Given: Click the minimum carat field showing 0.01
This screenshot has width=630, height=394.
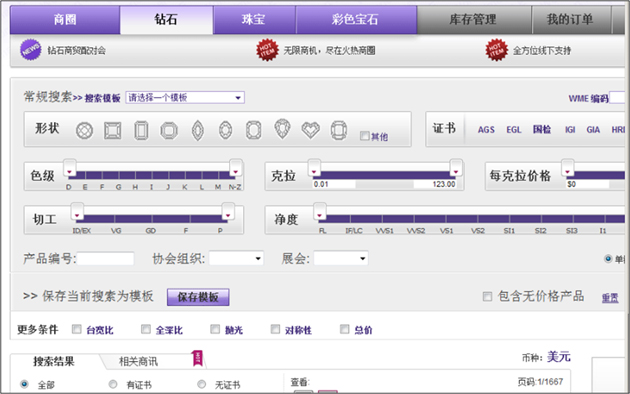Looking at the screenshot, I should pyautogui.click(x=334, y=184).
